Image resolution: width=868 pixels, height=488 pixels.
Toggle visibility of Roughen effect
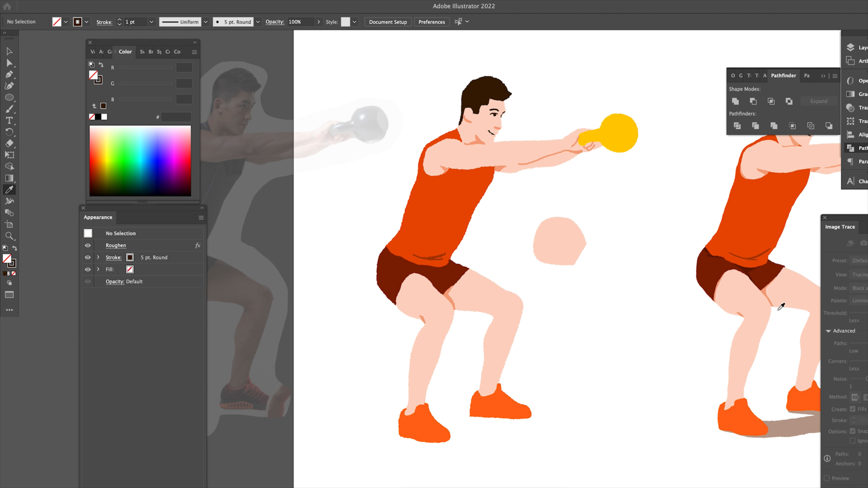(x=88, y=245)
